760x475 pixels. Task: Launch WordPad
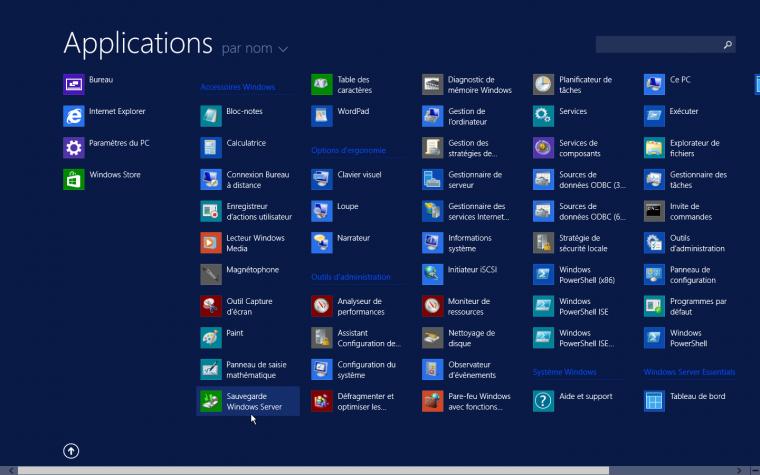[322, 116]
